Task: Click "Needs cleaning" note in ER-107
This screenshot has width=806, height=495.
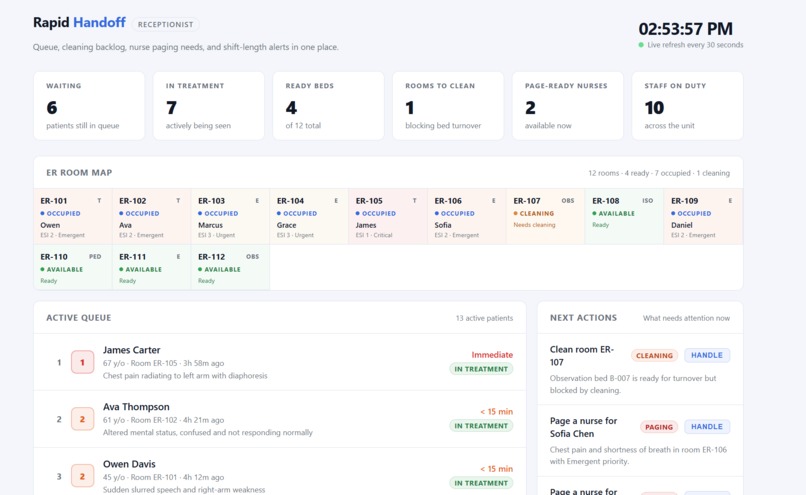Action: pyautogui.click(x=534, y=225)
